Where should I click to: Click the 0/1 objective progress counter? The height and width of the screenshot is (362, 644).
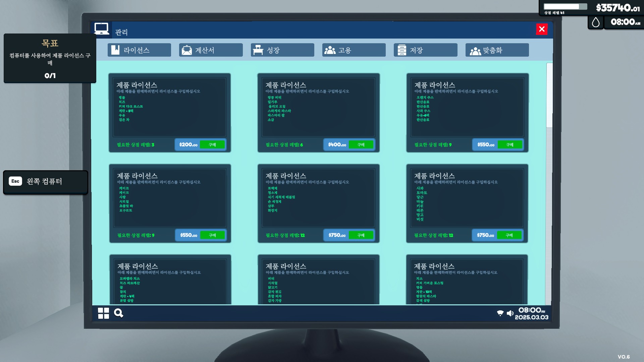point(50,76)
